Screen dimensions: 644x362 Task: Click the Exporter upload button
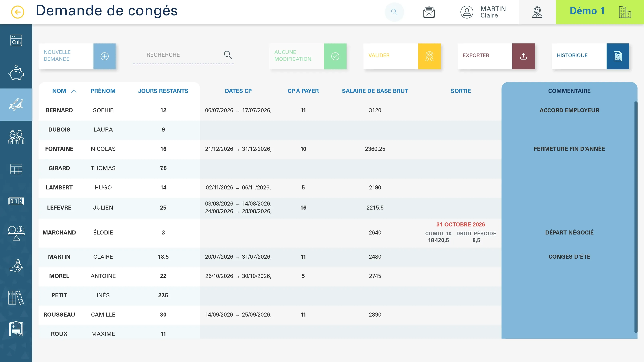click(x=523, y=56)
